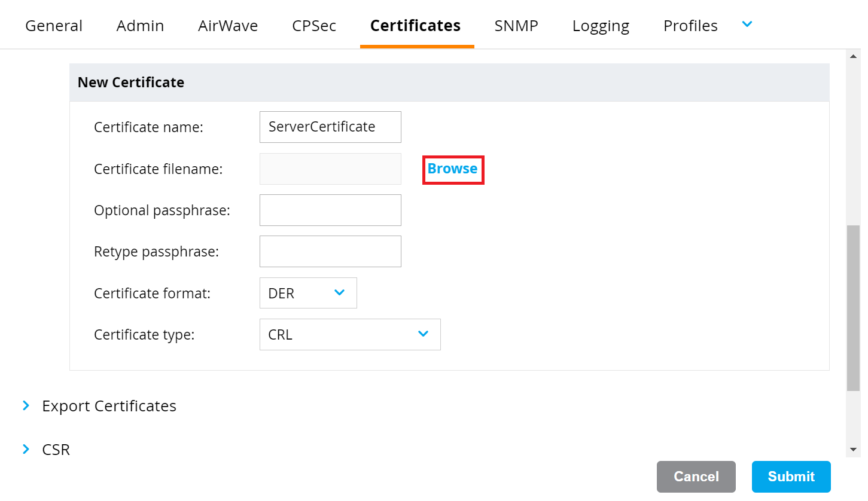Select the SNMP tab
Viewport: 868px width, 501px height.
(516, 26)
